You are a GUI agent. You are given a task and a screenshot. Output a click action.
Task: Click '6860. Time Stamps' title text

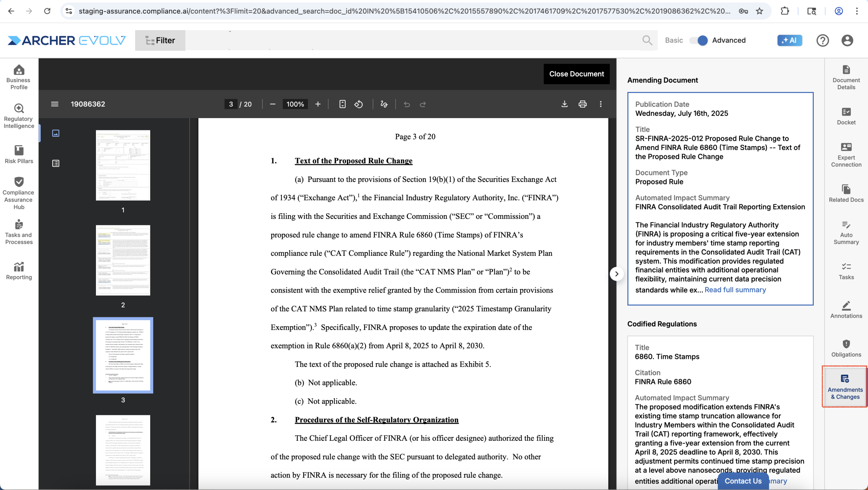[667, 357]
